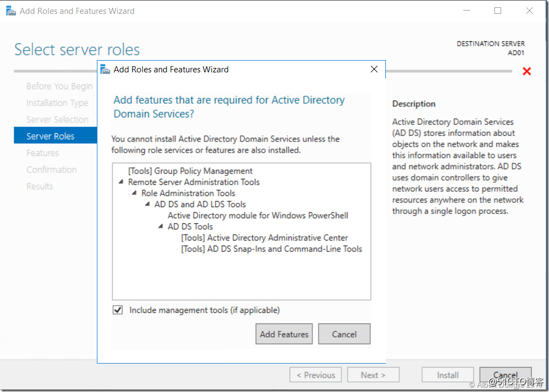Click the main wizard window title icon
The image size is (549, 392).
(11, 11)
